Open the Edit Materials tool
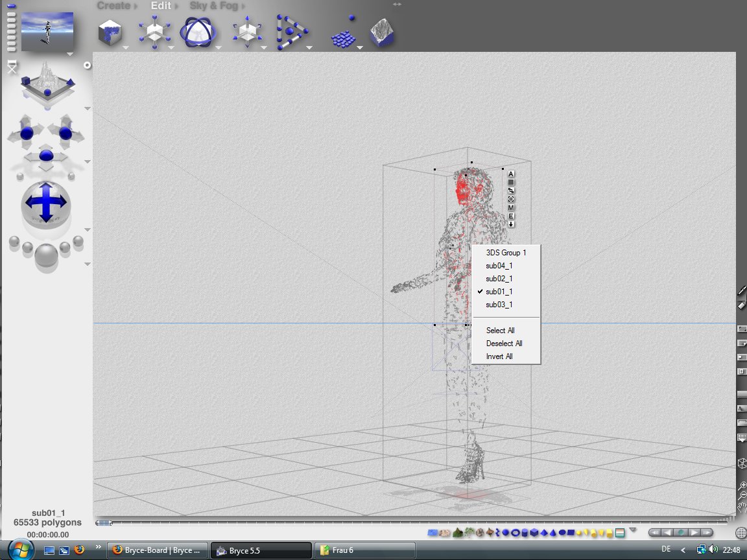 110,32
